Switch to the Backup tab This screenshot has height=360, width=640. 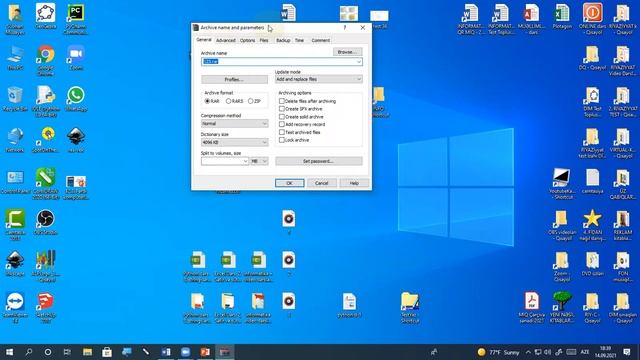(x=283, y=40)
